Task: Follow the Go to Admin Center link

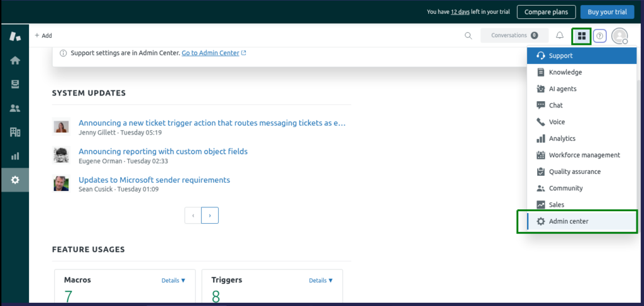Action: pos(210,53)
